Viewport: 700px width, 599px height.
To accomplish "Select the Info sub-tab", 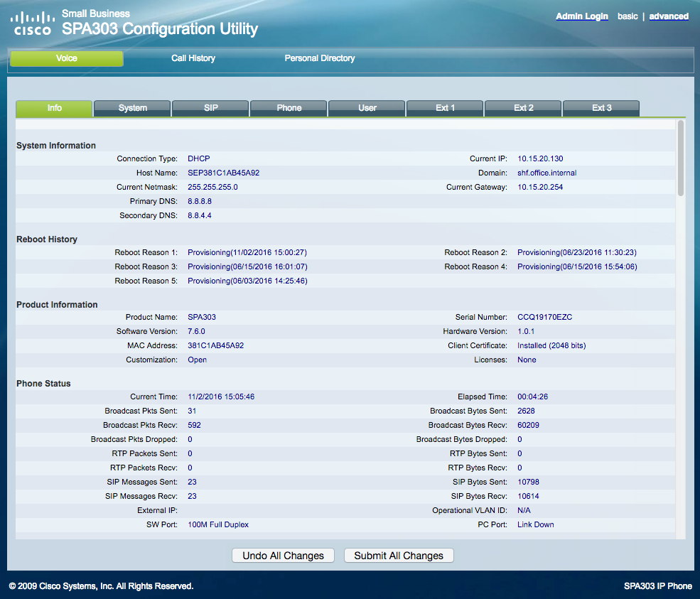I will click(x=54, y=108).
